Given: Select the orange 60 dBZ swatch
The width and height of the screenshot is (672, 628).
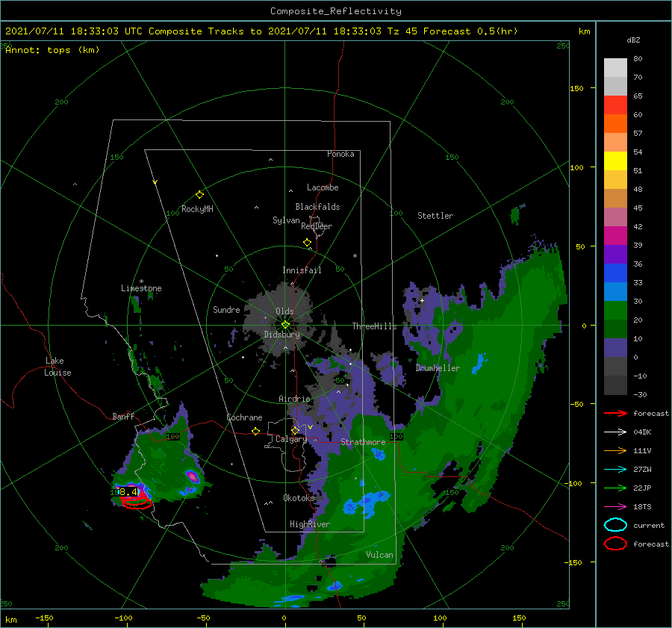Looking at the screenshot, I should click(x=615, y=123).
